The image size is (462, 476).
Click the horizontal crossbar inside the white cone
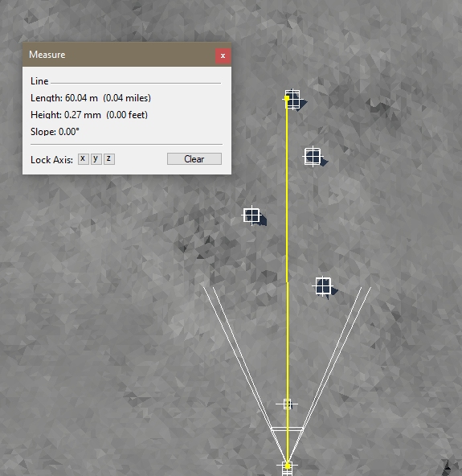coord(287,429)
